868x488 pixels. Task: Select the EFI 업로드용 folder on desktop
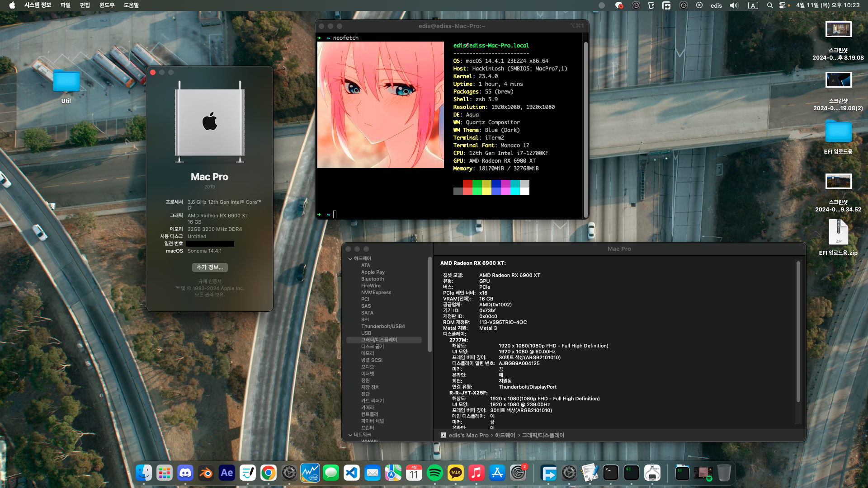pyautogui.click(x=838, y=137)
